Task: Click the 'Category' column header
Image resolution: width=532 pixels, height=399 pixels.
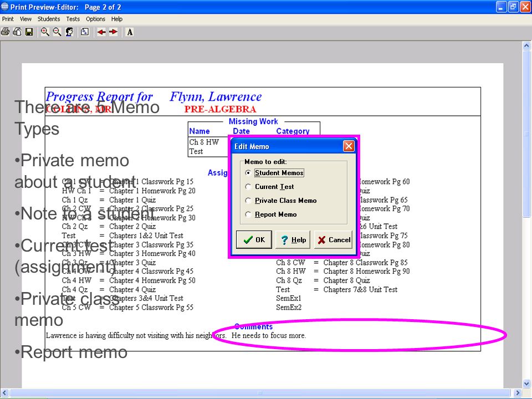Action: pyautogui.click(x=293, y=131)
